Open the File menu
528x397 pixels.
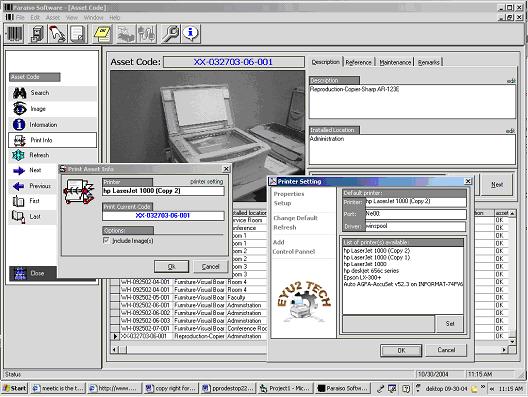coord(20,18)
